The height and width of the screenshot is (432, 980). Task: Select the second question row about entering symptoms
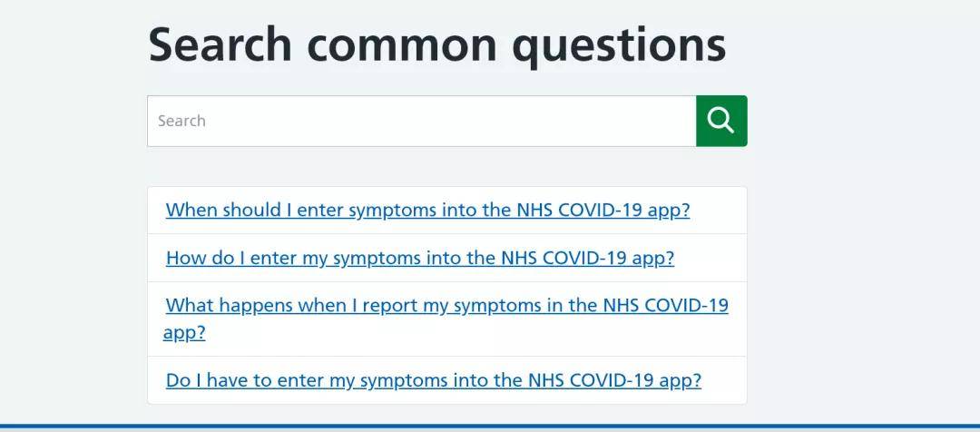pyautogui.click(x=446, y=258)
